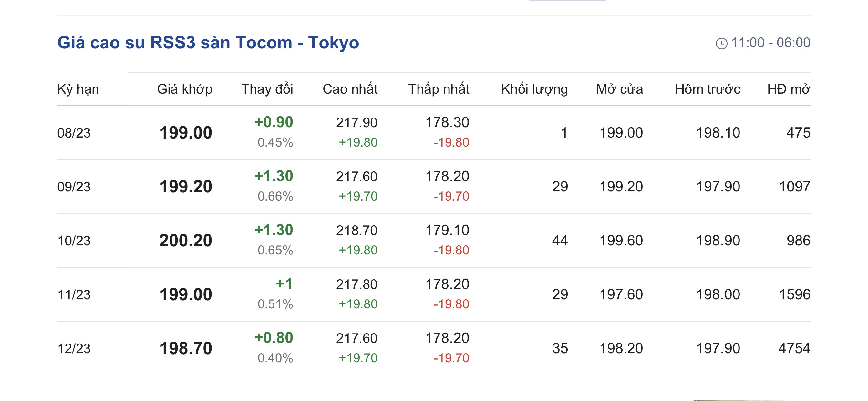Click the Thay đổi column header
This screenshot has height=401, width=868.
click(x=267, y=89)
